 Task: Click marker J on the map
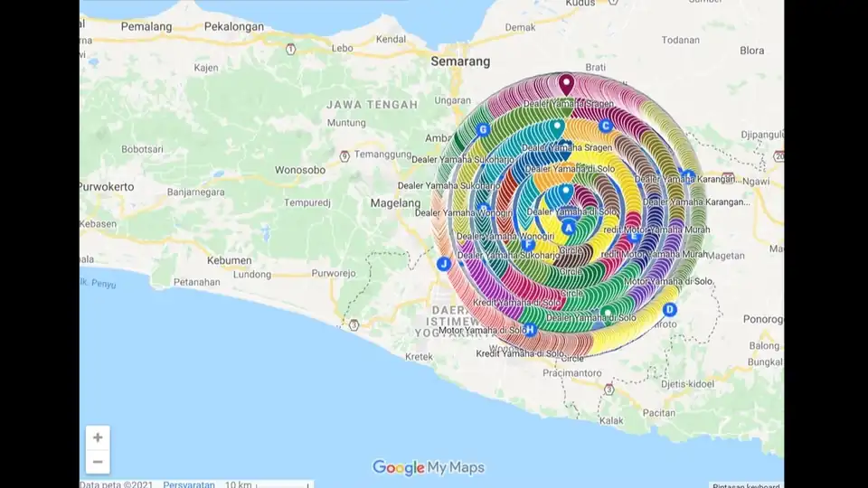pos(443,264)
